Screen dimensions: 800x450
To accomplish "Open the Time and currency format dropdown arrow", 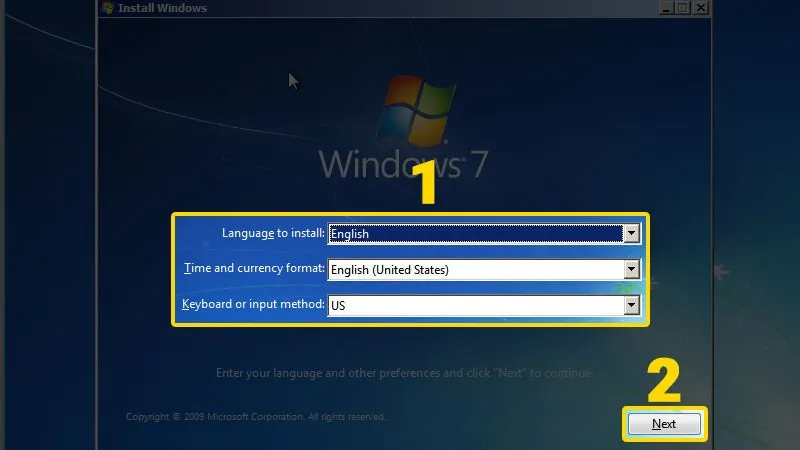I will point(631,269).
